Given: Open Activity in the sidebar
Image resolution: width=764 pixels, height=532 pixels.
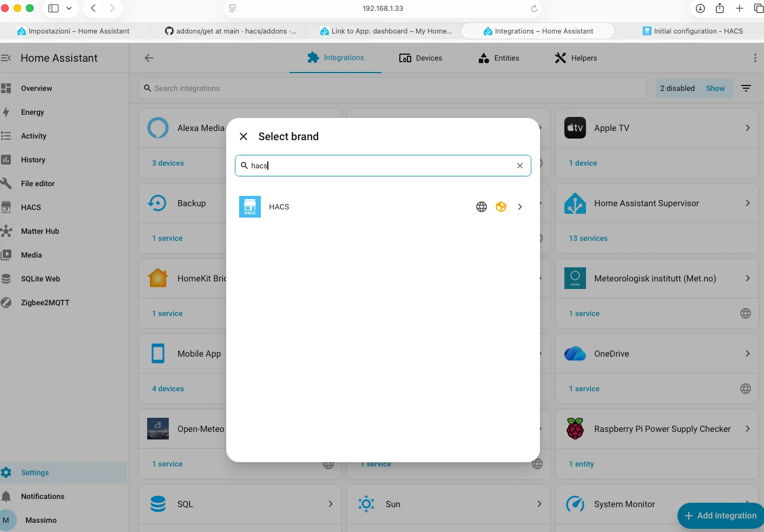Looking at the screenshot, I should [x=64, y=136].
